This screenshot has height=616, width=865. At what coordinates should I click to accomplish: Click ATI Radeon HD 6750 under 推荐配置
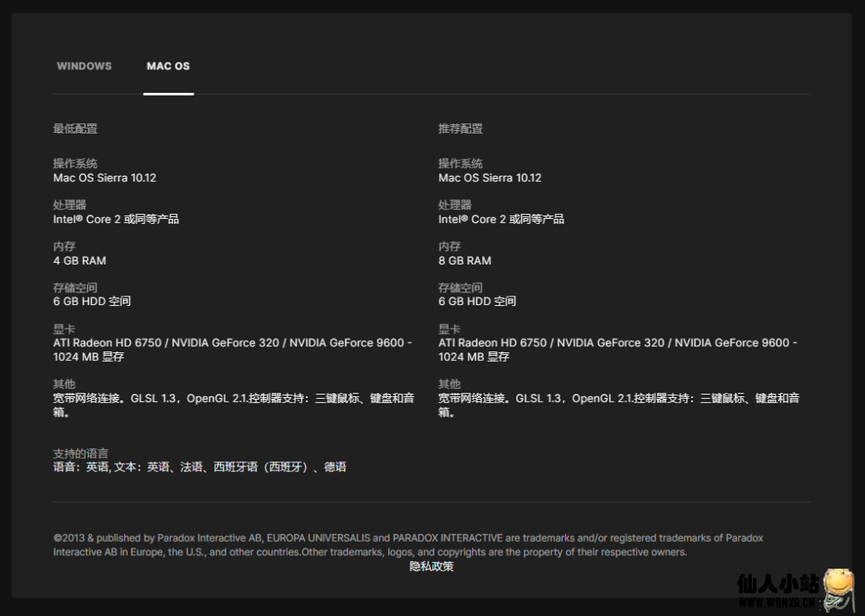(495, 342)
